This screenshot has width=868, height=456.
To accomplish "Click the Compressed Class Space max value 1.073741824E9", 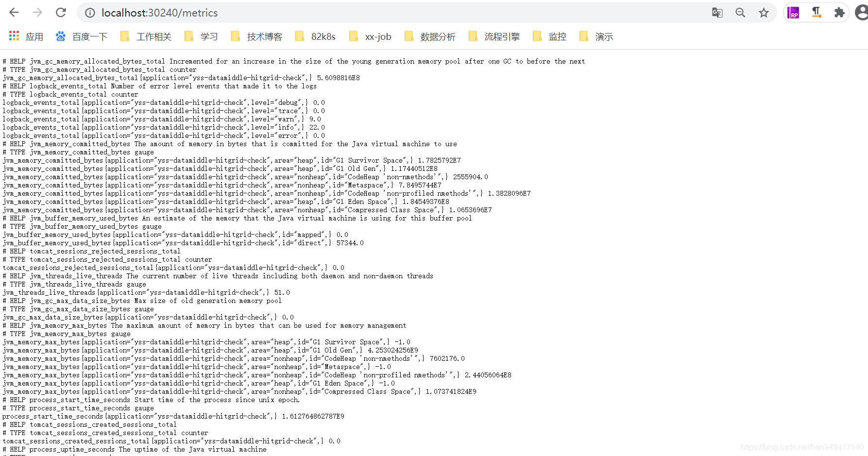I will pos(451,391).
